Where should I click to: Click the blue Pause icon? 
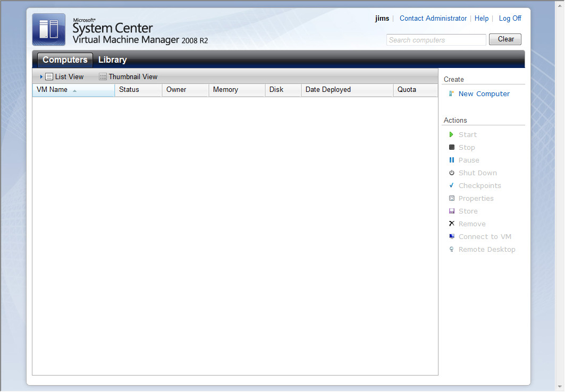pyautogui.click(x=452, y=160)
